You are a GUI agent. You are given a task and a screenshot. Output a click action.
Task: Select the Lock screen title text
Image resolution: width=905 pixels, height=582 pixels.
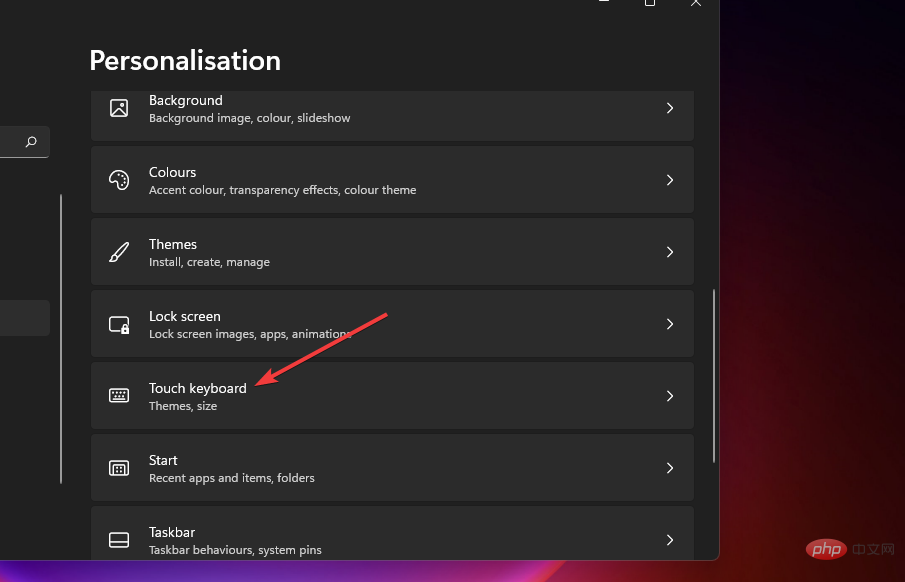tap(185, 316)
